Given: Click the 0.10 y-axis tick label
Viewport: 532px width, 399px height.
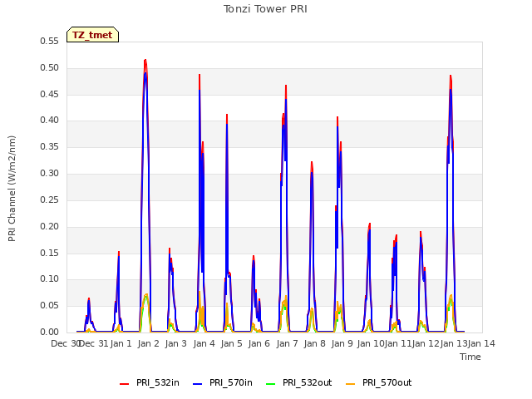Looking at the screenshot, I should tap(49, 279).
